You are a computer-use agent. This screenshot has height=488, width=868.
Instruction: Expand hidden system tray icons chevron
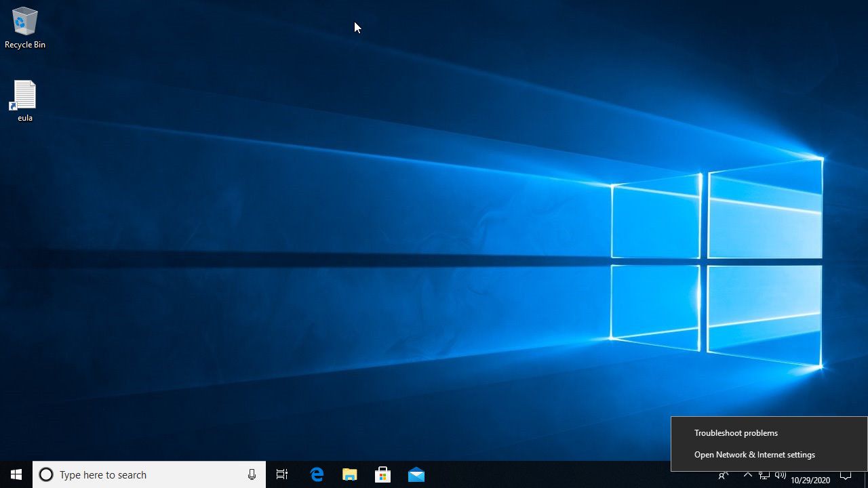click(747, 474)
